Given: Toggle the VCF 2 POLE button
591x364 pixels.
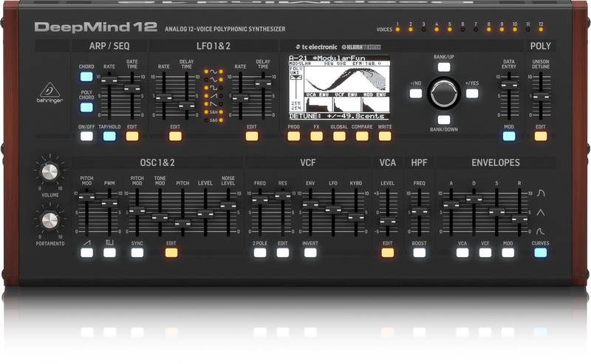Looking at the screenshot, I should tap(260, 253).
